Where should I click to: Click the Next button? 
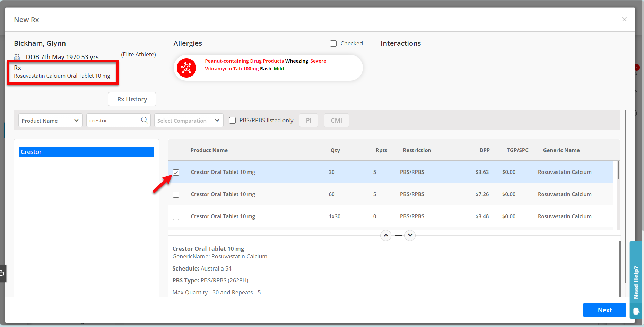(x=604, y=310)
